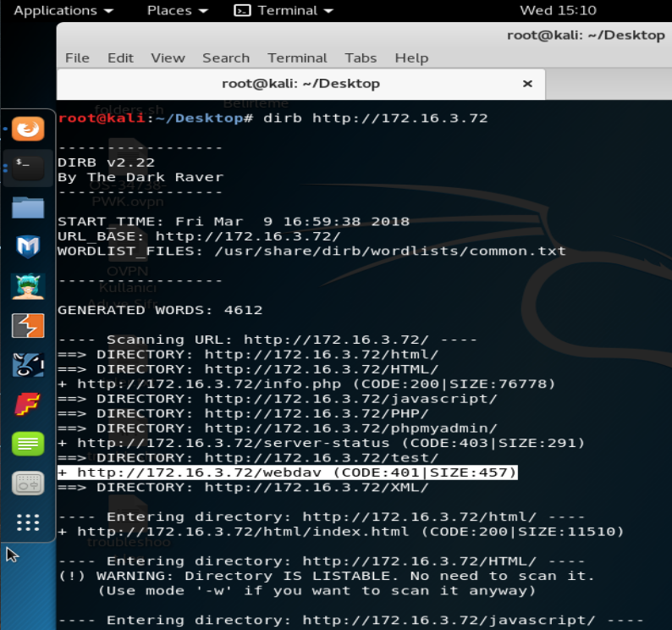
Task: Open the View menu
Action: click(x=168, y=58)
